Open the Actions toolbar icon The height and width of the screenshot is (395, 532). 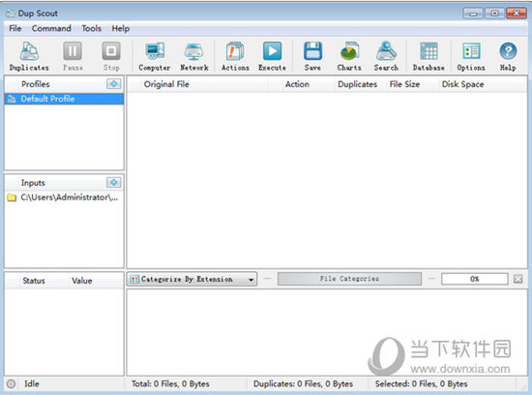[235, 51]
